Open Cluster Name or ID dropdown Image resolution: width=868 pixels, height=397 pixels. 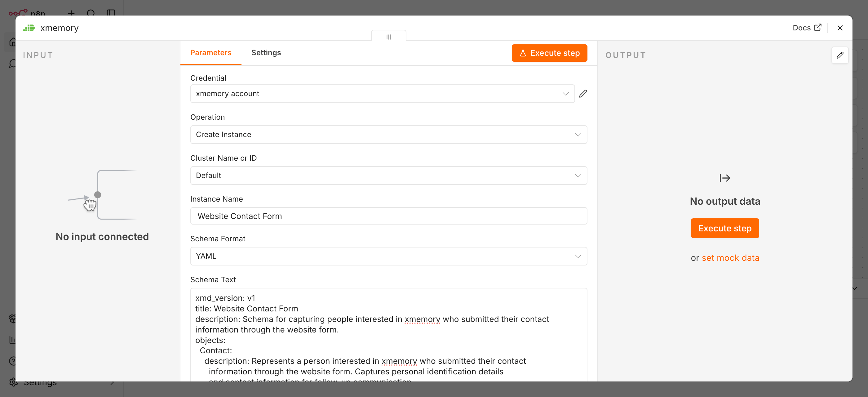point(388,175)
